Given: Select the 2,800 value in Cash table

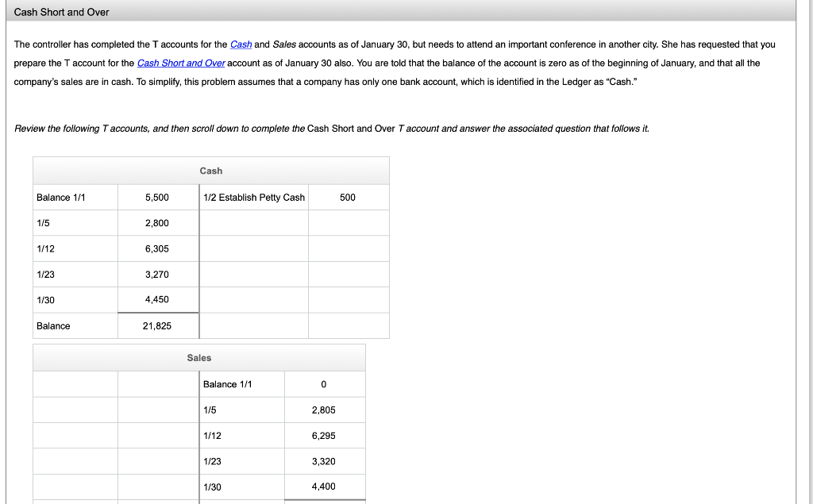Looking at the screenshot, I should (157, 223).
